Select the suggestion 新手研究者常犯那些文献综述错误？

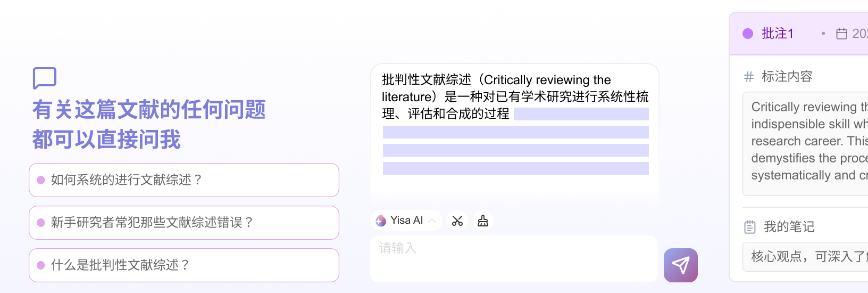184,223
